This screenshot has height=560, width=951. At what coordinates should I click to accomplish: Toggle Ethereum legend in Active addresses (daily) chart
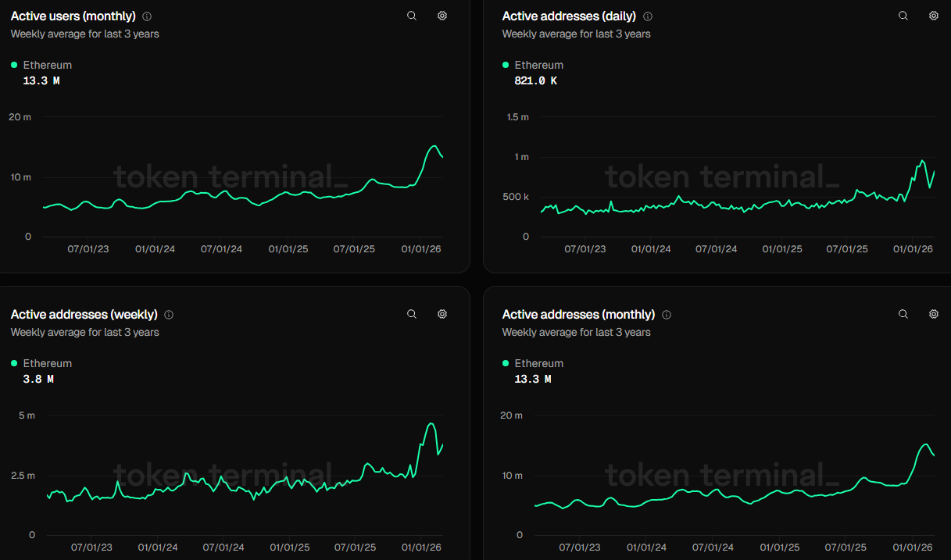[538, 65]
